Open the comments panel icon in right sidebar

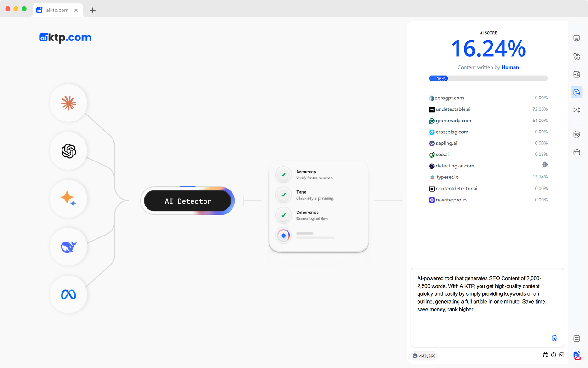tap(577, 38)
